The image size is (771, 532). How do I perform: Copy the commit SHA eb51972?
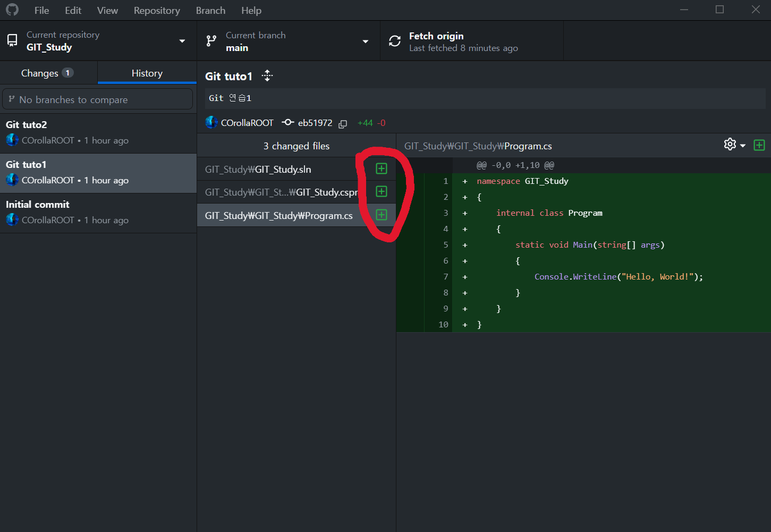pyautogui.click(x=343, y=123)
